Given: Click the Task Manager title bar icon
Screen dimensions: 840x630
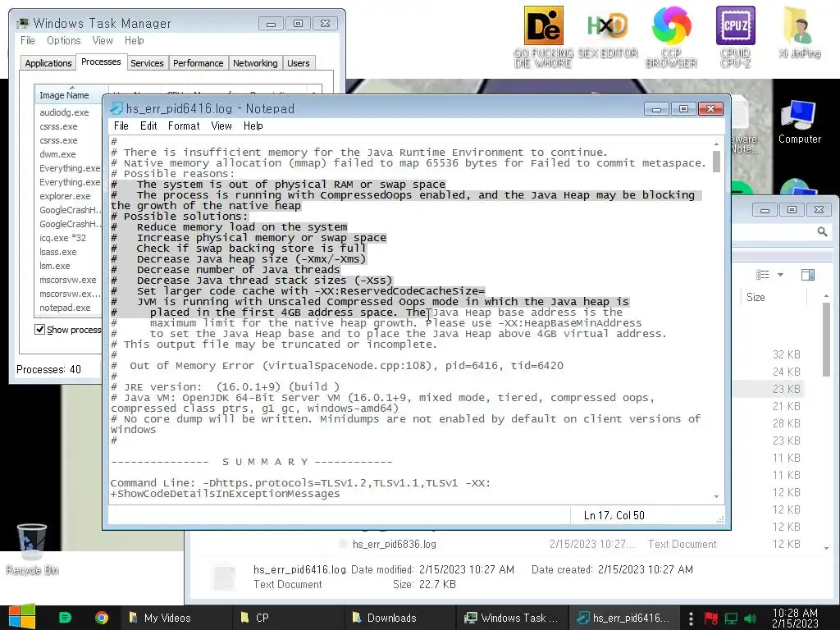Looking at the screenshot, I should coord(22,23).
